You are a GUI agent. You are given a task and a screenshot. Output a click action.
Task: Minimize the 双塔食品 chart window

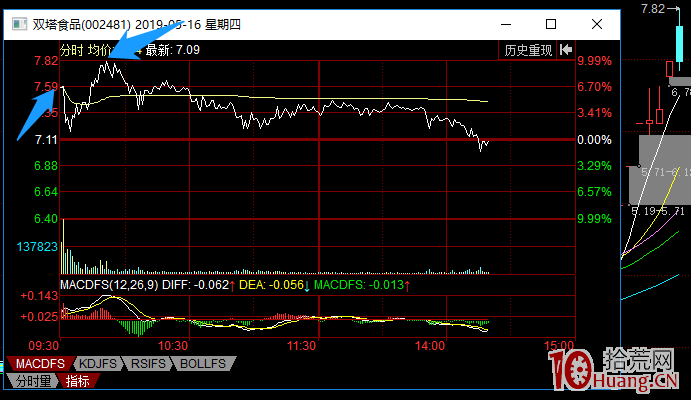coord(506,24)
